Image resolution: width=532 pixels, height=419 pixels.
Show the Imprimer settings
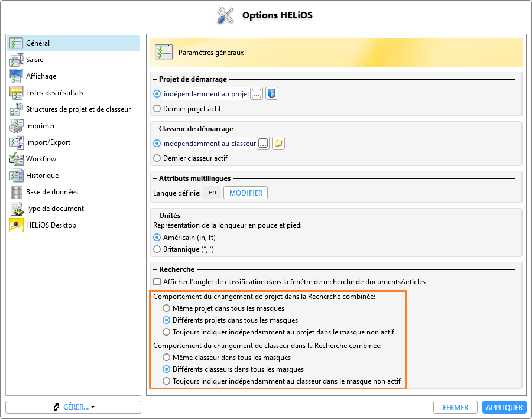73,126
